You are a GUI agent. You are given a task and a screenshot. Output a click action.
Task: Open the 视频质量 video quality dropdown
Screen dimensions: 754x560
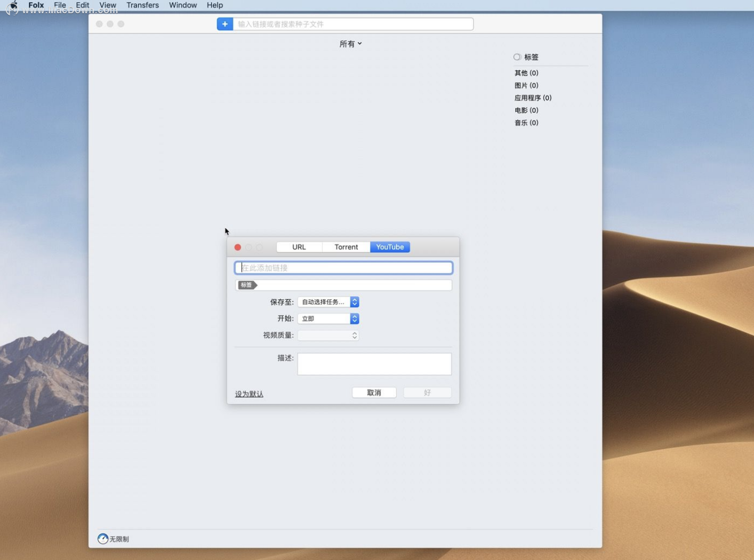coord(328,335)
